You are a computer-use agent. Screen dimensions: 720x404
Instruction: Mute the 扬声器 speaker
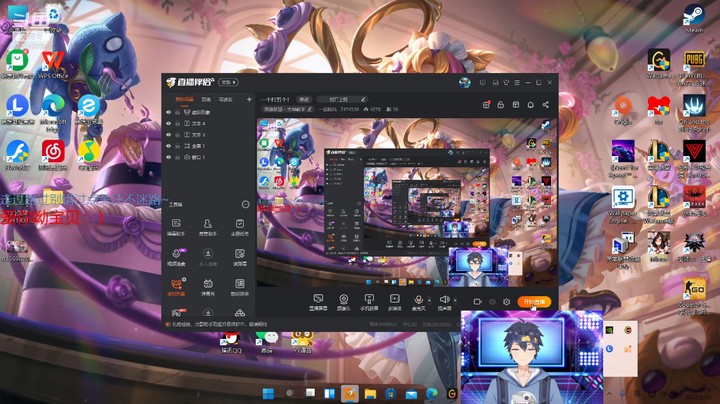click(x=444, y=302)
